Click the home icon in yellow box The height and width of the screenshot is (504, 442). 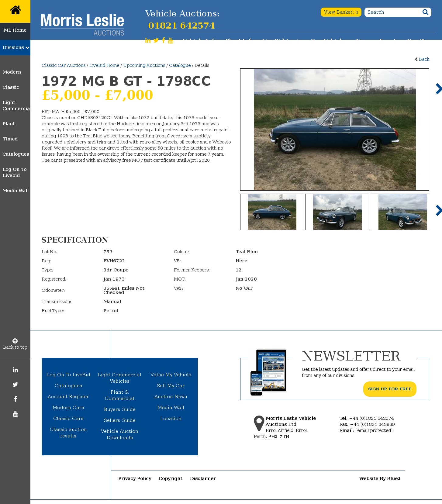pyautogui.click(x=15, y=10)
